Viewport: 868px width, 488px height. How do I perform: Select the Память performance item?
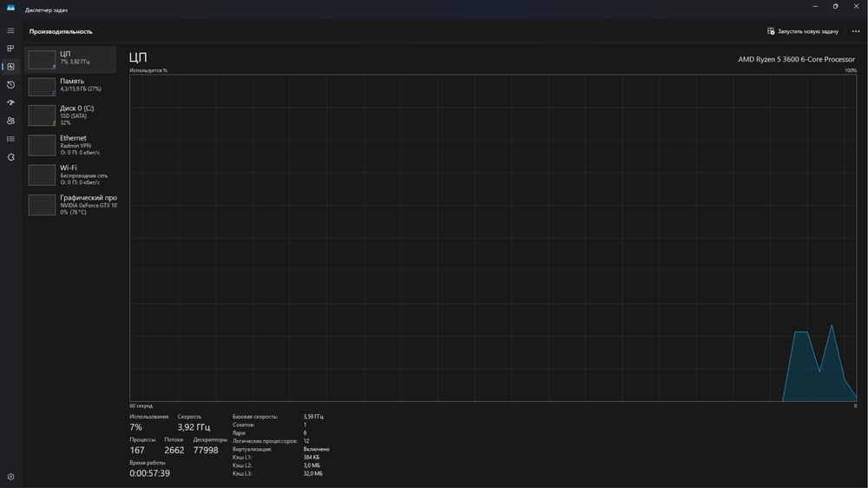(69, 87)
